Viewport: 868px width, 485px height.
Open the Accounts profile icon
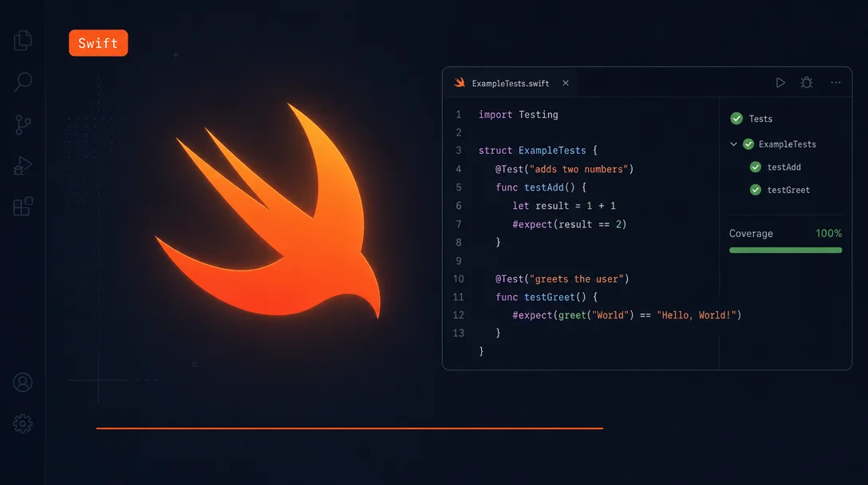coord(22,383)
